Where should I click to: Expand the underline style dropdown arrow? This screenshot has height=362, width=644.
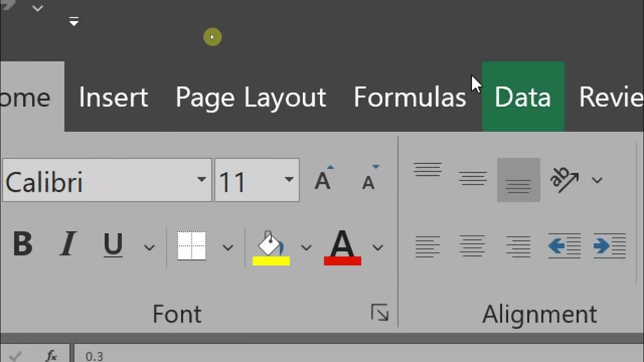click(x=149, y=247)
